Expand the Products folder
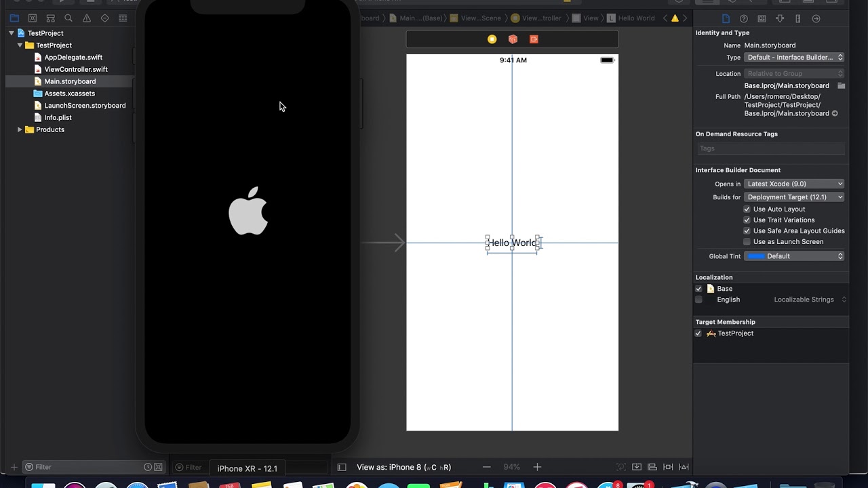 20,129
